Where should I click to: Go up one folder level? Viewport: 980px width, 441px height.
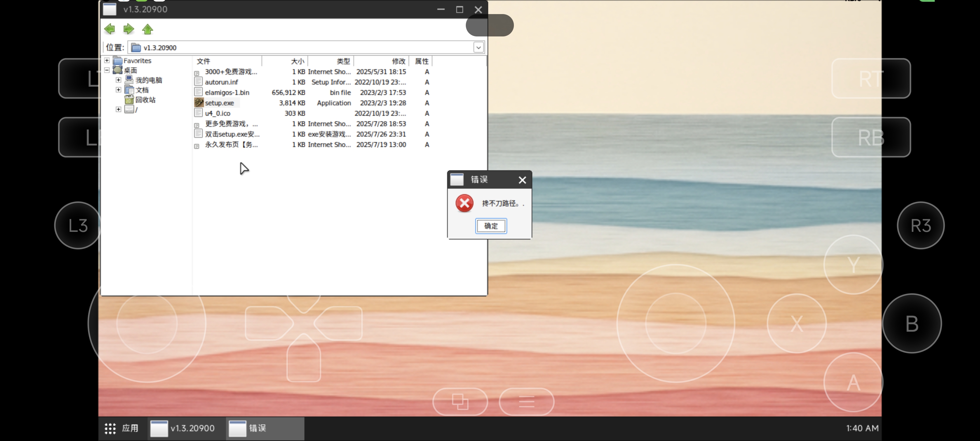148,29
